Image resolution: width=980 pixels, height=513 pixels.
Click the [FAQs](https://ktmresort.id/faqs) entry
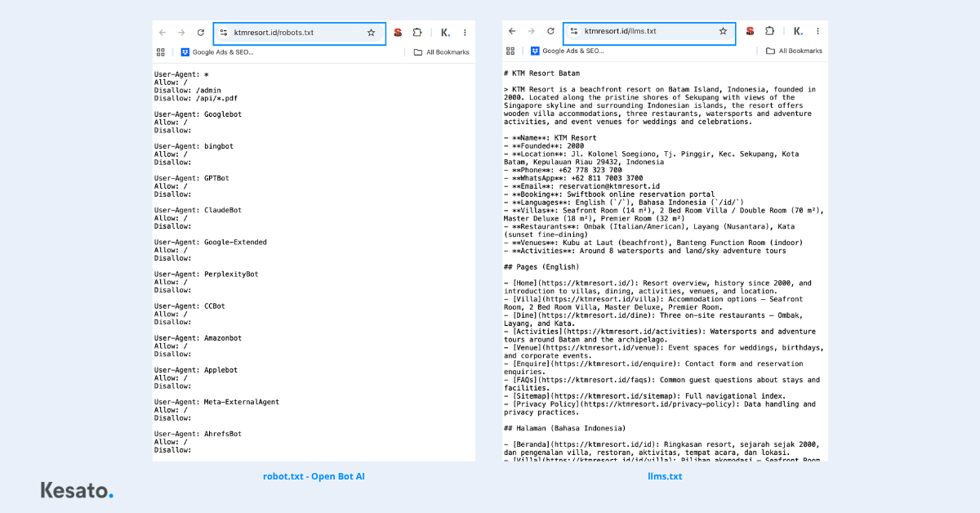pos(662,384)
